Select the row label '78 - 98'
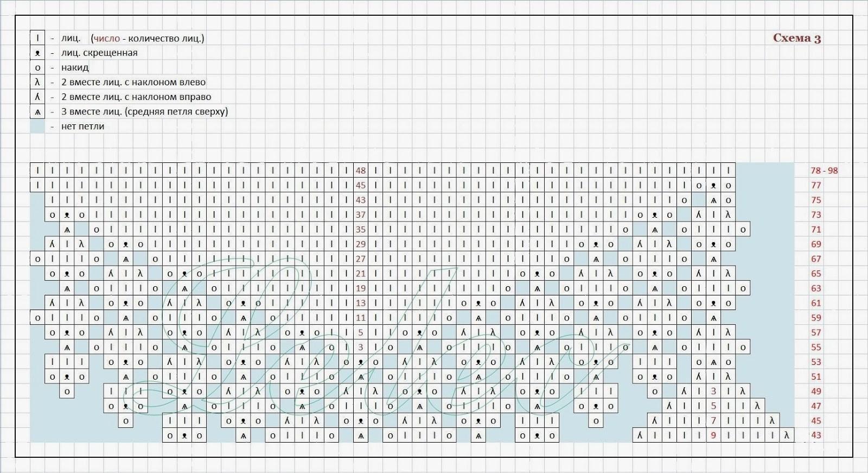The image size is (868, 473). pos(824,171)
